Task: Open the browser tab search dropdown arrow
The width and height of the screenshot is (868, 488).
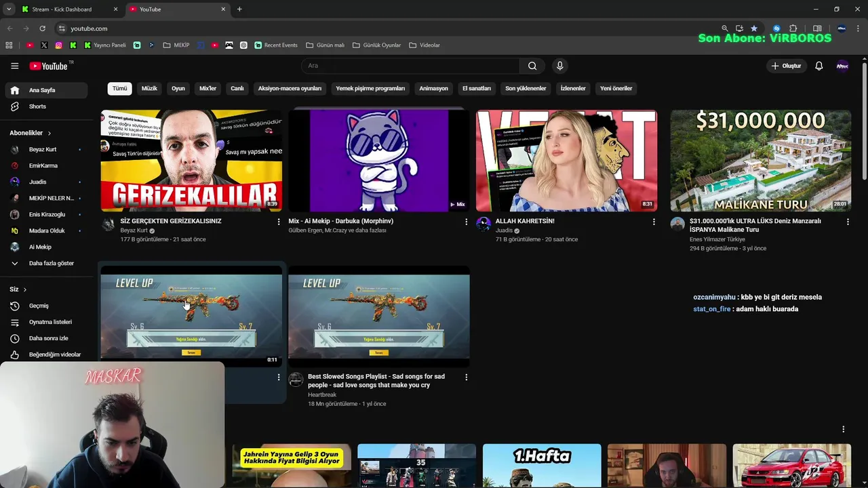Action: tap(9, 9)
